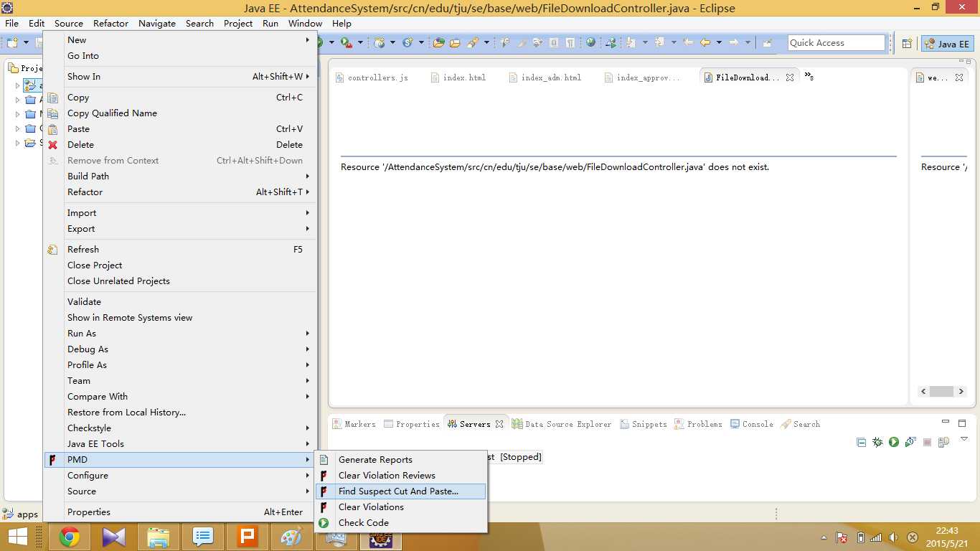Image resolution: width=980 pixels, height=551 pixels.
Task: Click the red PMD flag icon
Action: 52,460
